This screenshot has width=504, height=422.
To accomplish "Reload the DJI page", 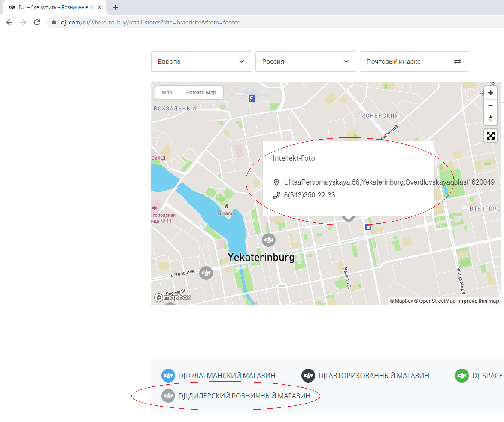I will pyautogui.click(x=37, y=22).
